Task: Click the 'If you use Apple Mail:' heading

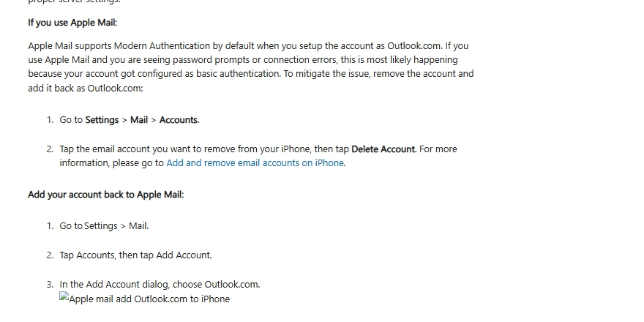Action: coord(72,23)
